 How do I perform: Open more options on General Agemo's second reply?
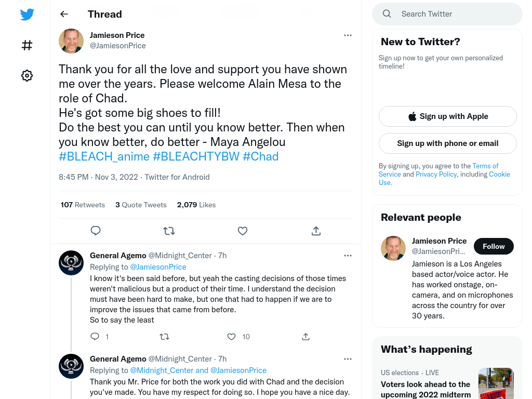(348, 359)
